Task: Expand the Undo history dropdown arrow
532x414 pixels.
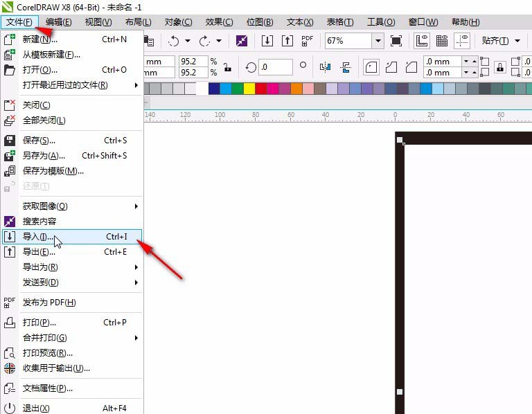Action: [x=187, y=41]
